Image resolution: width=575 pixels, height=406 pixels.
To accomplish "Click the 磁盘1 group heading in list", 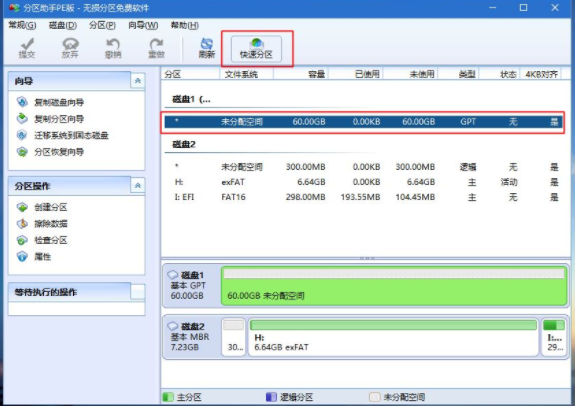I will (x=191, y=99).
